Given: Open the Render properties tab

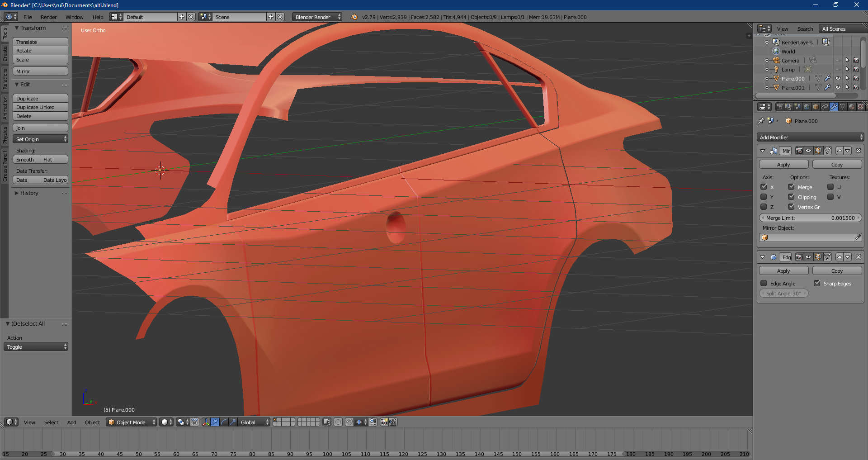Looking at the screenshot, I should pos(779,107).
